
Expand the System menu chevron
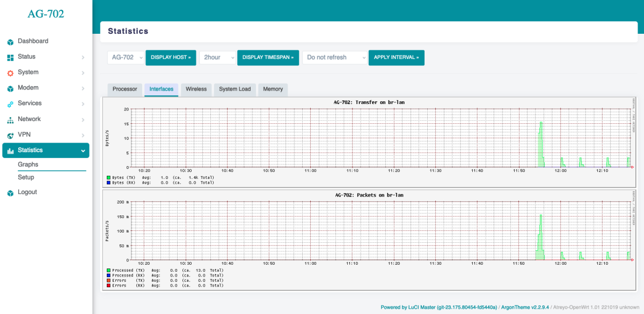(x=83, y=72)
